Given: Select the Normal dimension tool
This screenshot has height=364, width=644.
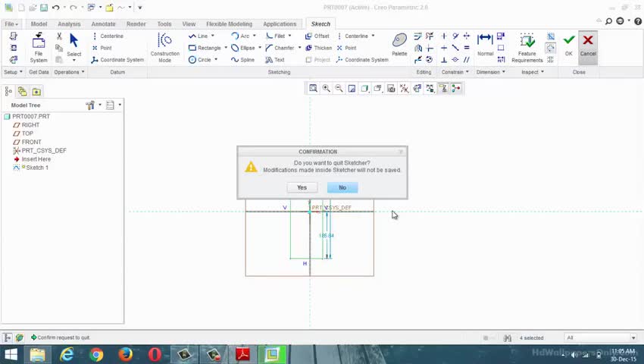Looking at the screenshot, I should pyautogui.click(x=485, y=45).
